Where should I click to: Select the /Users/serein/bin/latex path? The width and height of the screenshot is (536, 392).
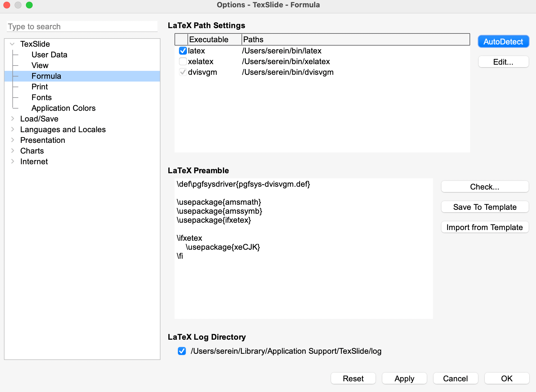tap(282, 51)
